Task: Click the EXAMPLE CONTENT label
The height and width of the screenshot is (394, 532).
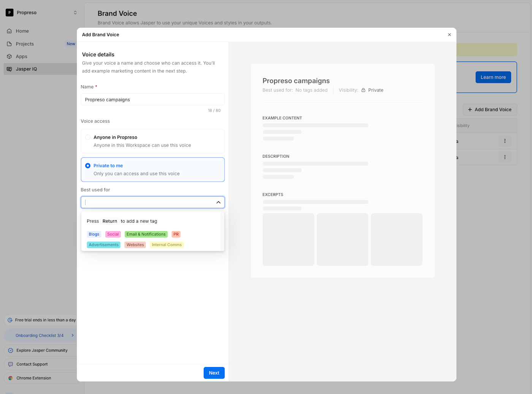Action: (x=282, y=118)
